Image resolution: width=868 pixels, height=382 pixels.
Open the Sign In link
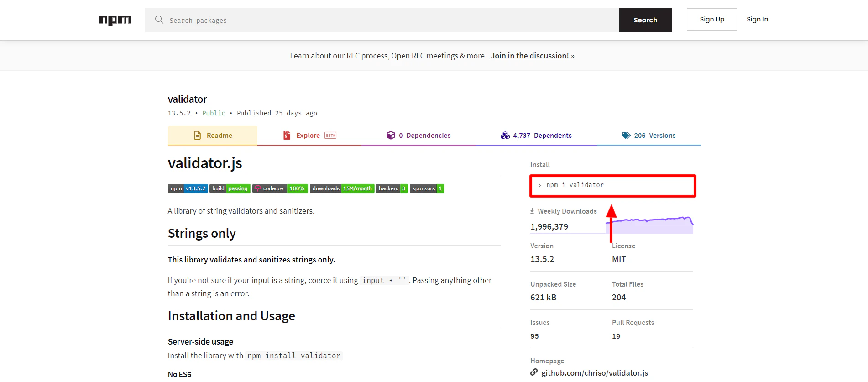tap(758, 19)
